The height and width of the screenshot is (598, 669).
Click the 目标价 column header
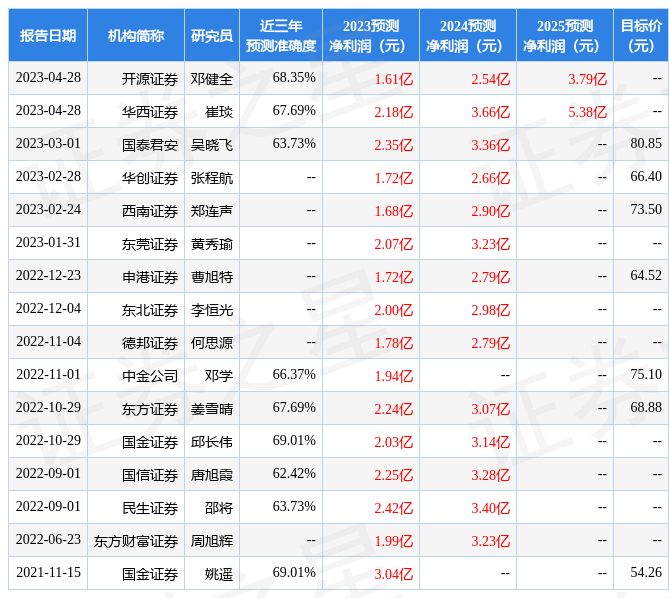point(641,36)
